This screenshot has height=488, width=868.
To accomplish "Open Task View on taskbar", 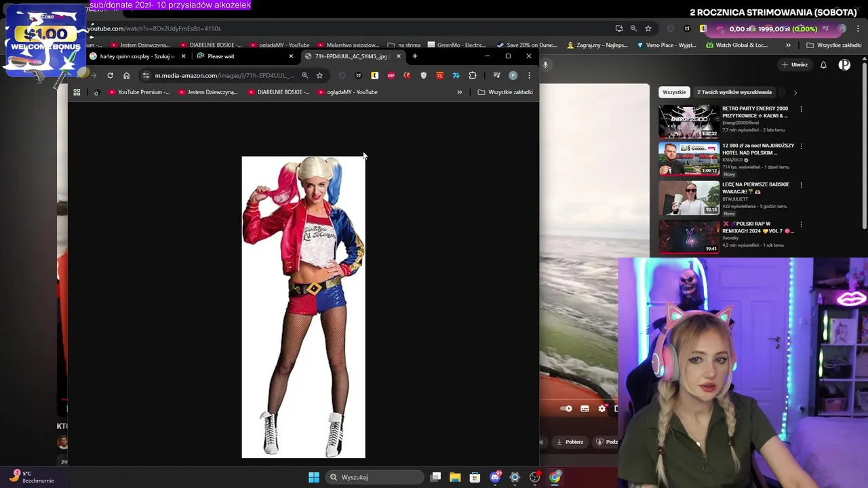I will pyautogui.click(x=436, y=477).
